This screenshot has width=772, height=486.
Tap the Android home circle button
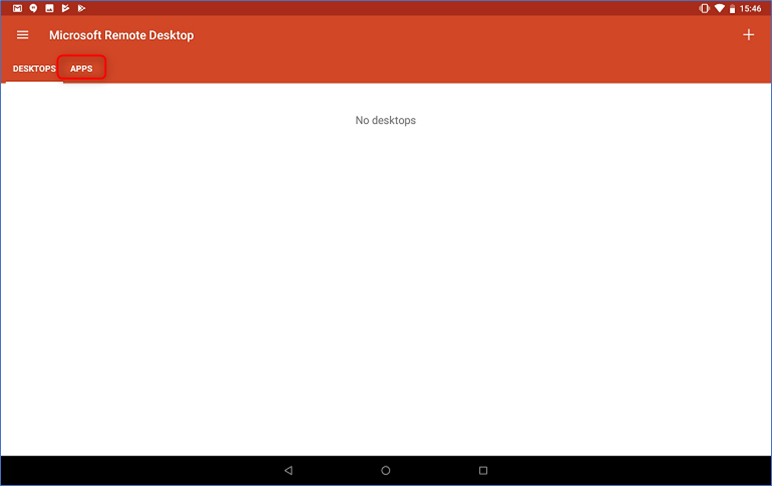tap(386, 470)
